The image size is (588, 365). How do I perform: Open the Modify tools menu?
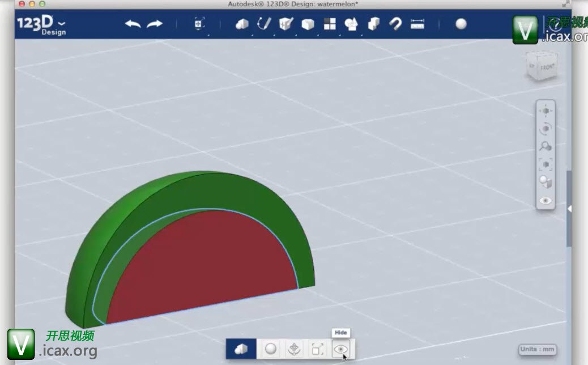(x=308, y=24)
